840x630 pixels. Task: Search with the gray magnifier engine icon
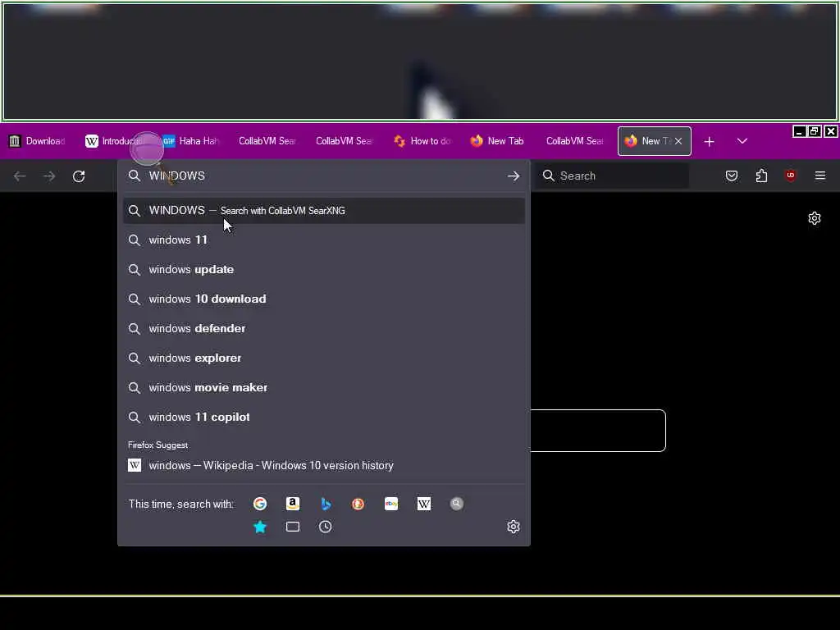click(x=456, y=504)
